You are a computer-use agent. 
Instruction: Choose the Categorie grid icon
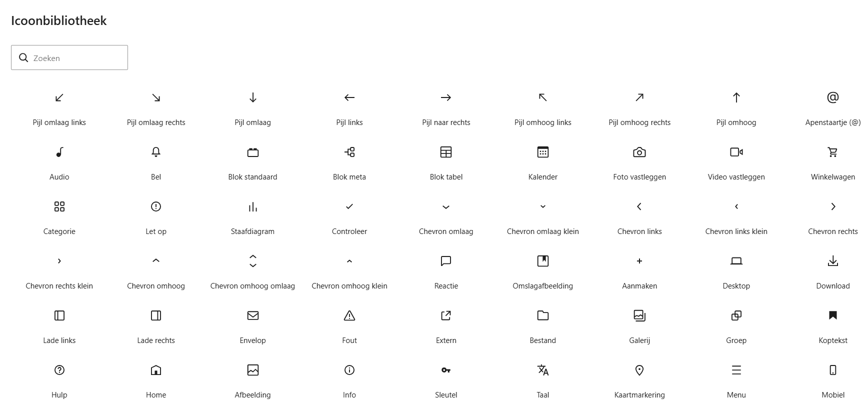(x=59, y=206)
